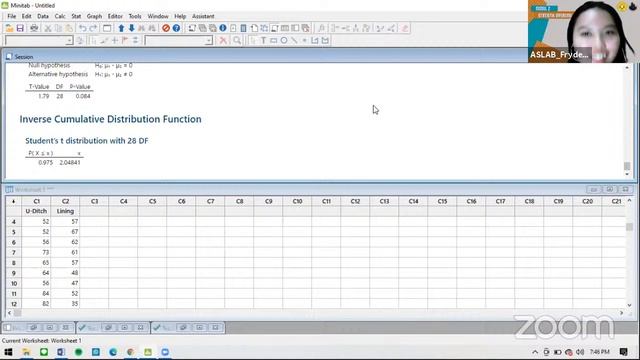Open the Edit Last Dialog icon
This screenshot has height=360, width=640.
point(107,28)
